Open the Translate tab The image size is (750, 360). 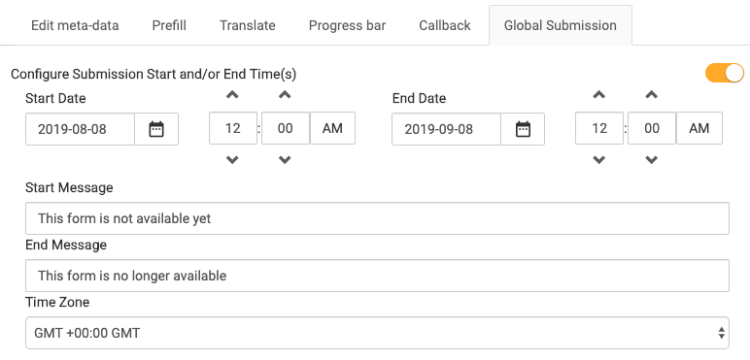(x=247, y=25)
